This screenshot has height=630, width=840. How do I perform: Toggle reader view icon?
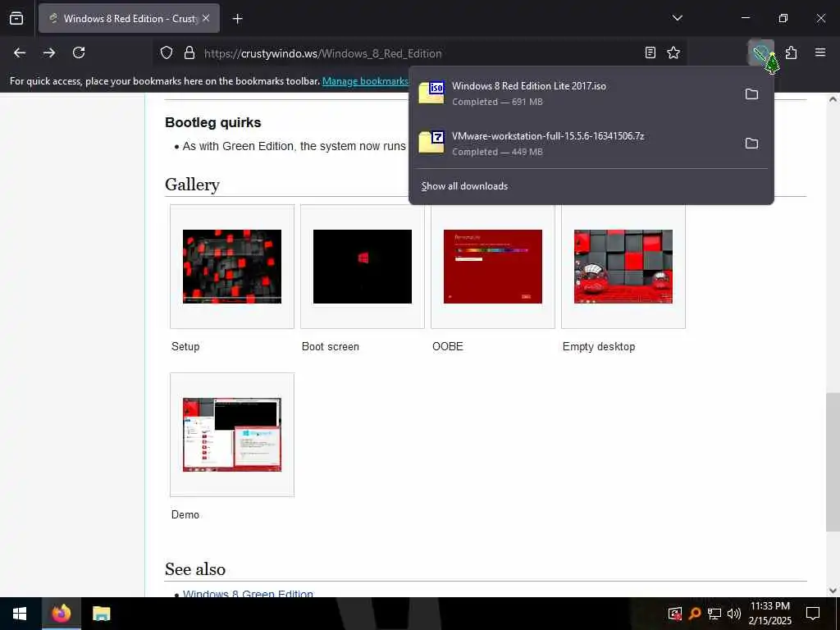point(650,52)
